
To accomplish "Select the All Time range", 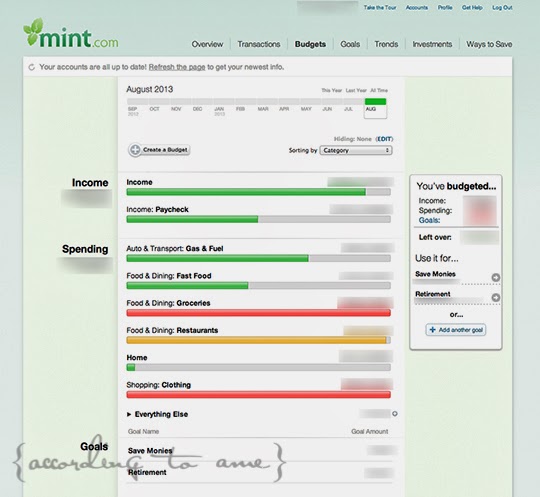I will [x=379, y=90].
